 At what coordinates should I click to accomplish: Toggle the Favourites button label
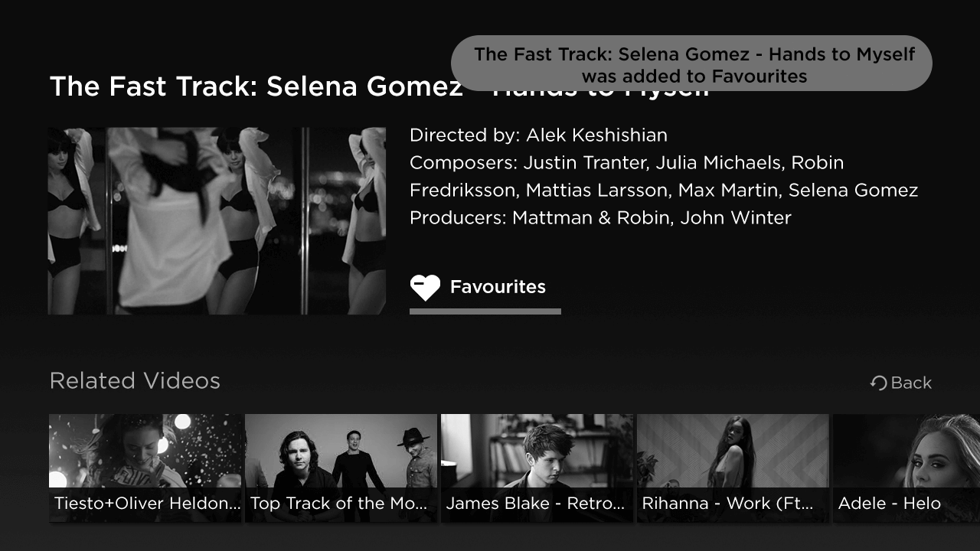(498, 287)
